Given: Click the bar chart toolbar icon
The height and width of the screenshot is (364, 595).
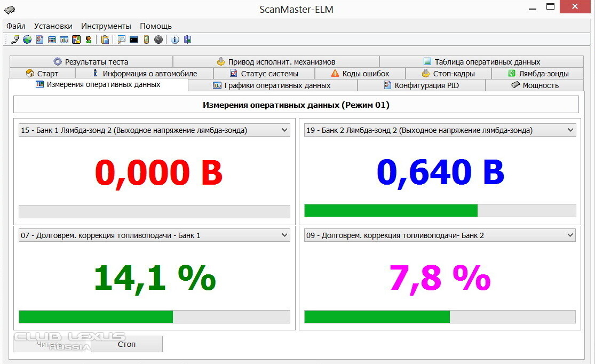Looking at the screenshot, I should click(64, 39).
